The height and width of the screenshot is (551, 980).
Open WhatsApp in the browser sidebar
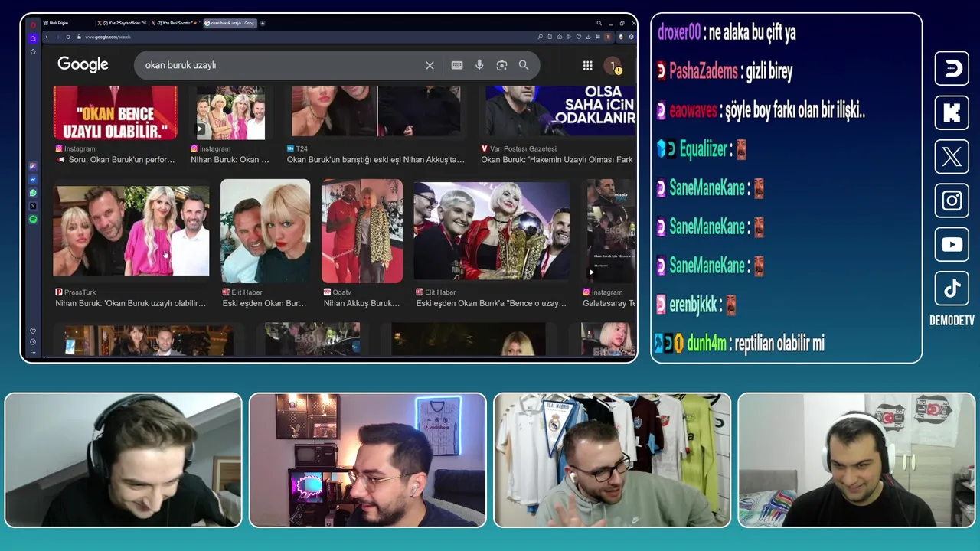point(33,193)
